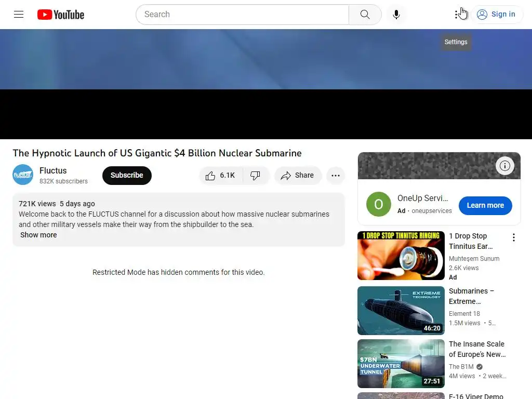Click the video player area
532x399 pixels.
[266, 84]
